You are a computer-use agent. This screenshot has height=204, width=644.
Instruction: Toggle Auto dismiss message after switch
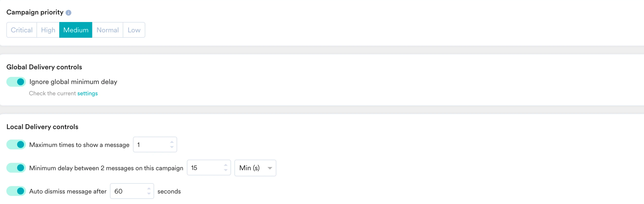(x=16, y=191)
